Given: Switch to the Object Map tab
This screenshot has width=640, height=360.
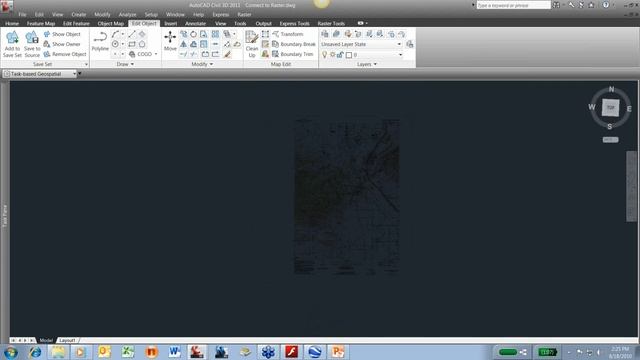Looking at the screenshot, I should click(x=111, y=24).
